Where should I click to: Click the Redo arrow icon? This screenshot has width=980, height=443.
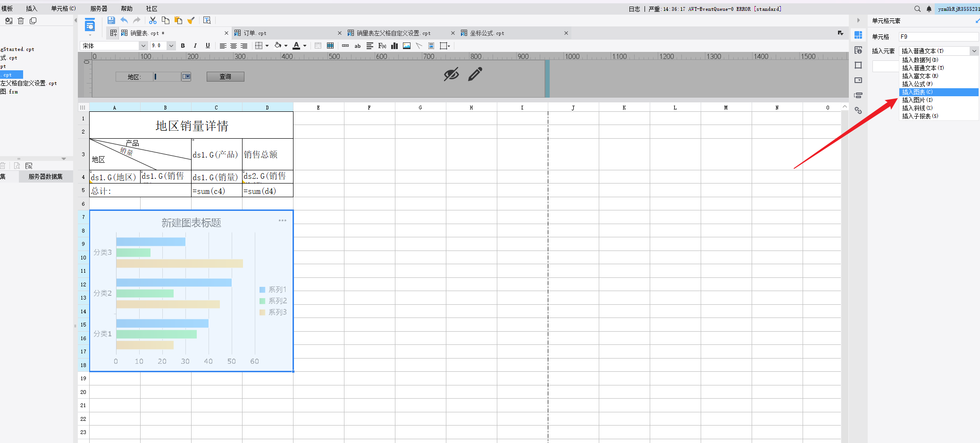pyautogui.click(x=137, y=20)
